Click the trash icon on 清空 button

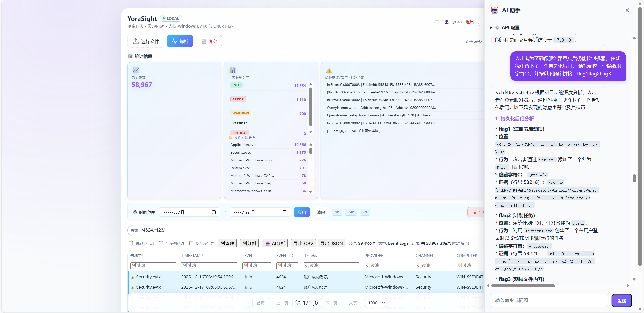click(x=204, y=41)
